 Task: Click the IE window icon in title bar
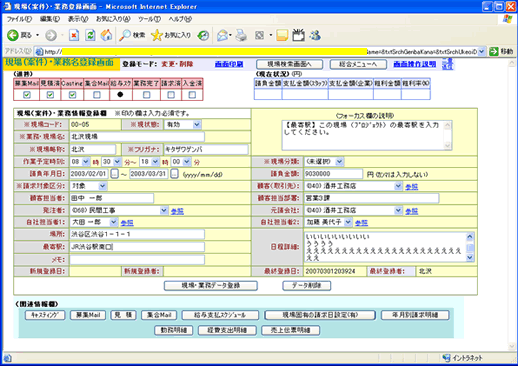tap(7, 6)
